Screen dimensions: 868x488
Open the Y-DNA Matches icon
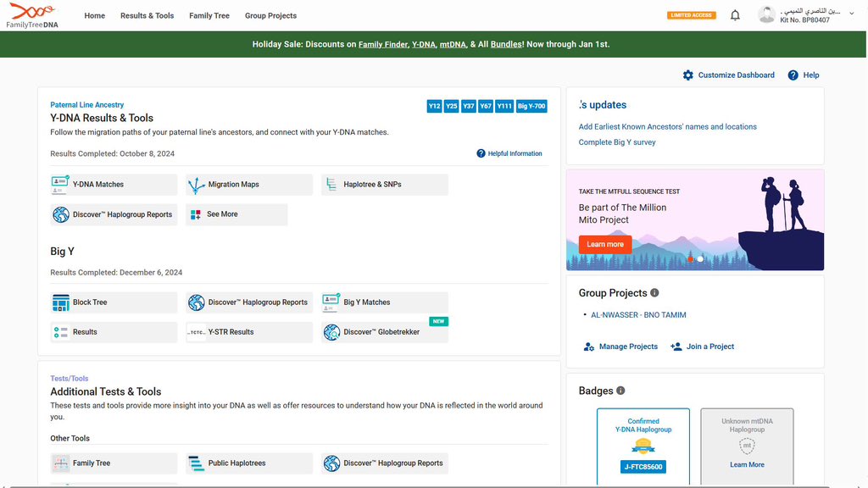point(60,184)
